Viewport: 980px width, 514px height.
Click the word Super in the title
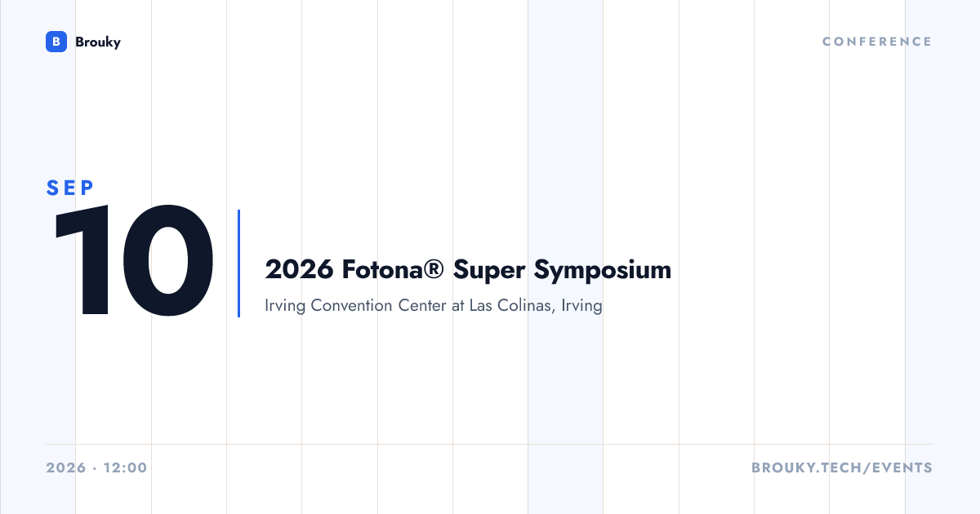[490, 271]
